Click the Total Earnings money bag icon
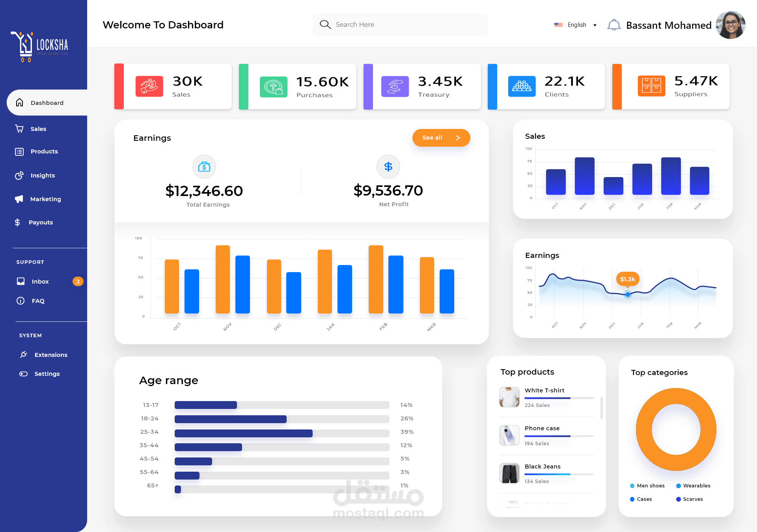Image resolution: width=757 pixels, height=532 pixels. coord(204,166)
